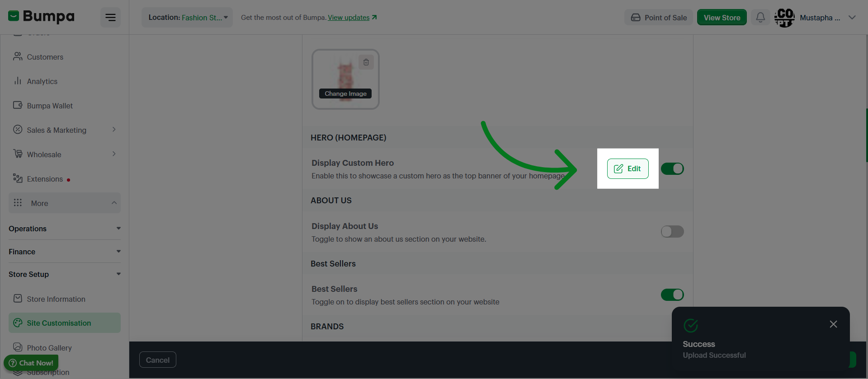
Task: Open the notifications bell
Action: pos(760,18)
